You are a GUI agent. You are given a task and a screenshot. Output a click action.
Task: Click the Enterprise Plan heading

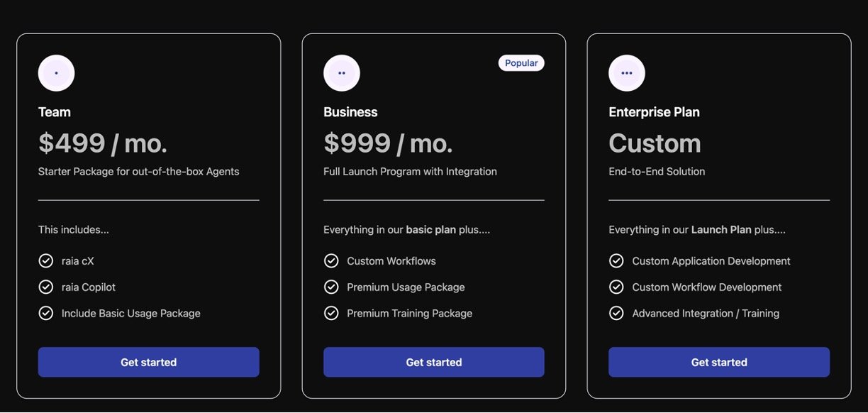coord(654,112)
